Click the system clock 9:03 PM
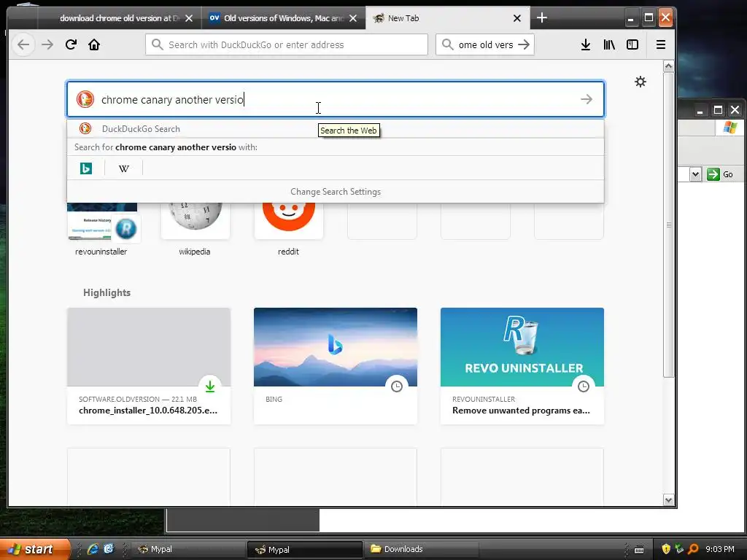747x560 pixels. pyautogui.click(x=720, y=549)
